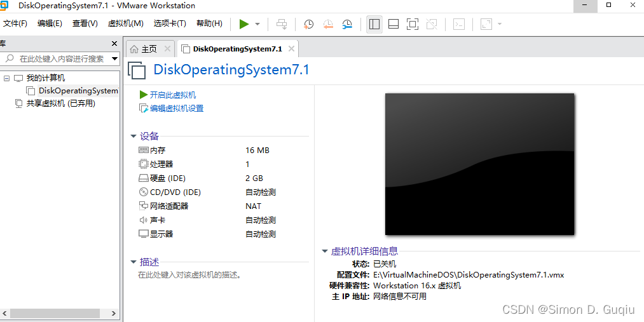Click the NAT network adapter value

coord(254,206)
